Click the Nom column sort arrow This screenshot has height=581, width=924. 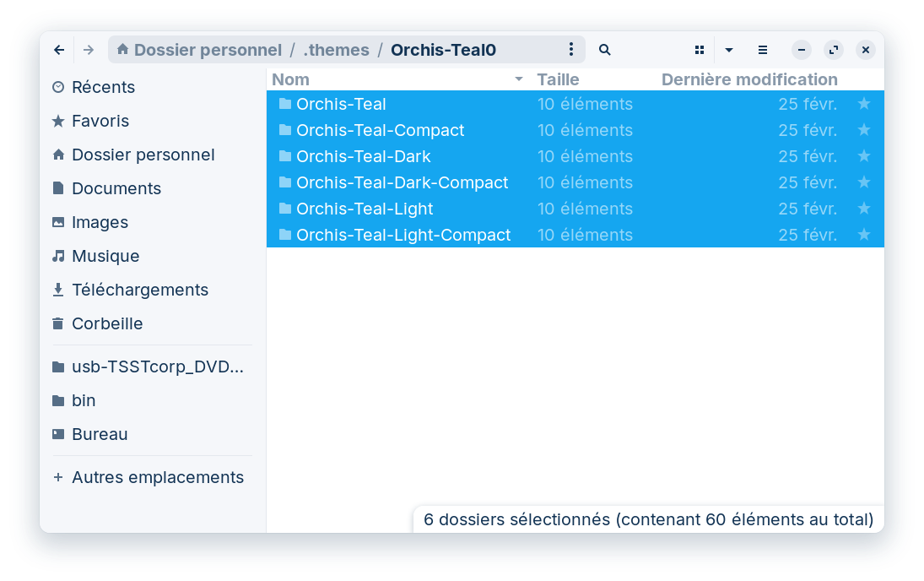coord(518,79)
